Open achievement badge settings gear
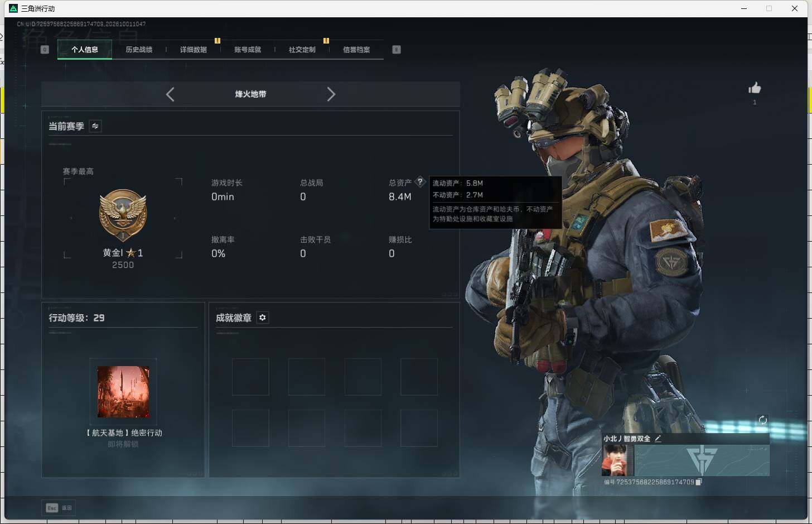 point(262,318)
